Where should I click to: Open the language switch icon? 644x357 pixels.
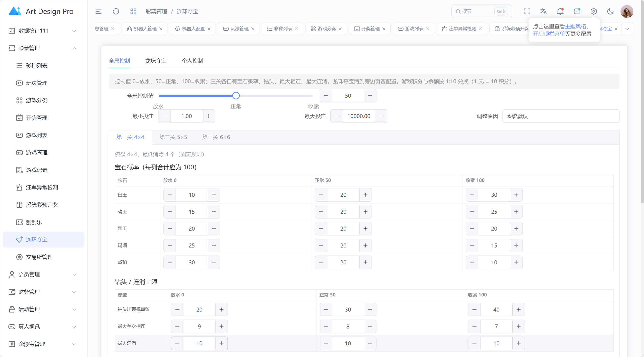click(x=543, y=11)
